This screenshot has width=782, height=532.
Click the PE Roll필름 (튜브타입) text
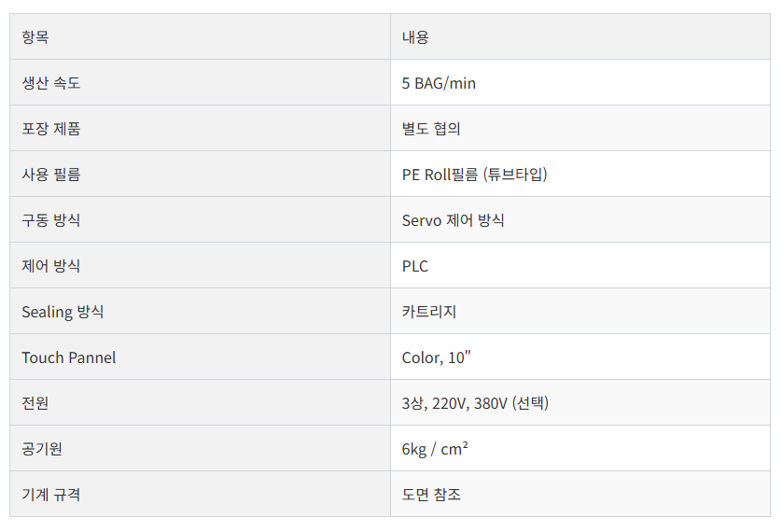tap(474, 174)
